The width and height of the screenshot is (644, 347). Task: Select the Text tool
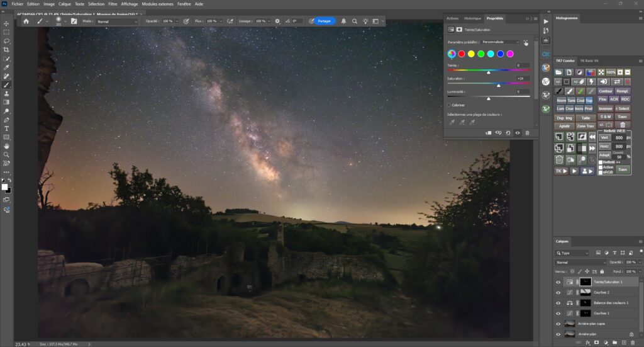6,128
